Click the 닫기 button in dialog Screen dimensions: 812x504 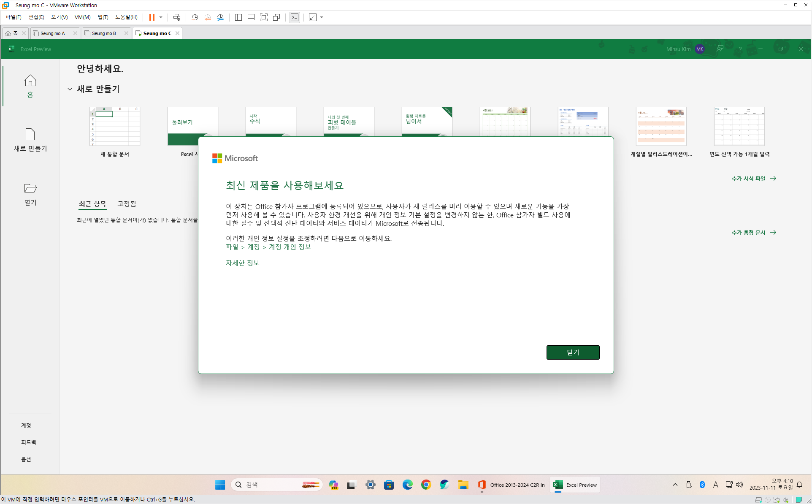(573, 352)
